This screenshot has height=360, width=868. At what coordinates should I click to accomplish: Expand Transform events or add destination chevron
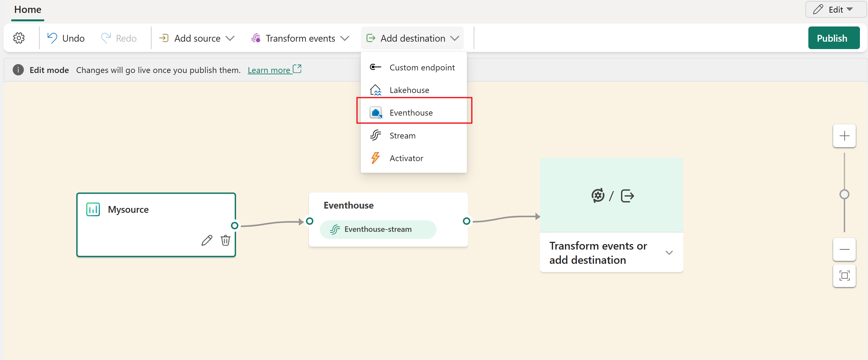tap(669, 253)
